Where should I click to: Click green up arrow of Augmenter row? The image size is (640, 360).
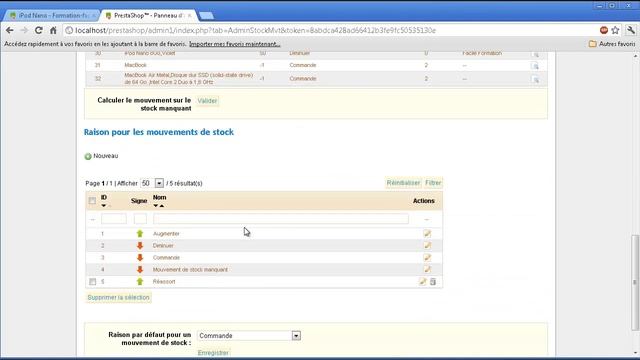pos(140,233)
